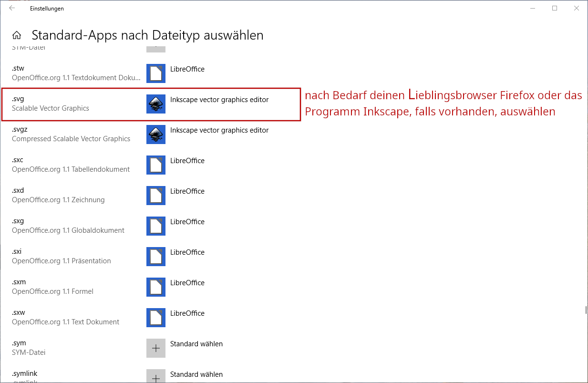Click the vertical scrollbar thumb
The height and width of the screenshot is (383, 588).
coord(586,310)
